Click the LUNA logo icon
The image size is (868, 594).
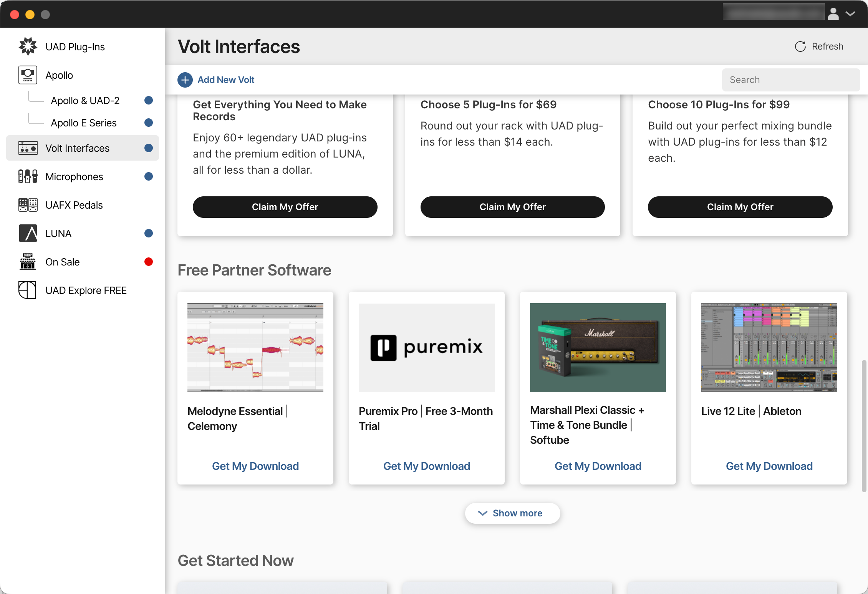[x=28, y=233]
